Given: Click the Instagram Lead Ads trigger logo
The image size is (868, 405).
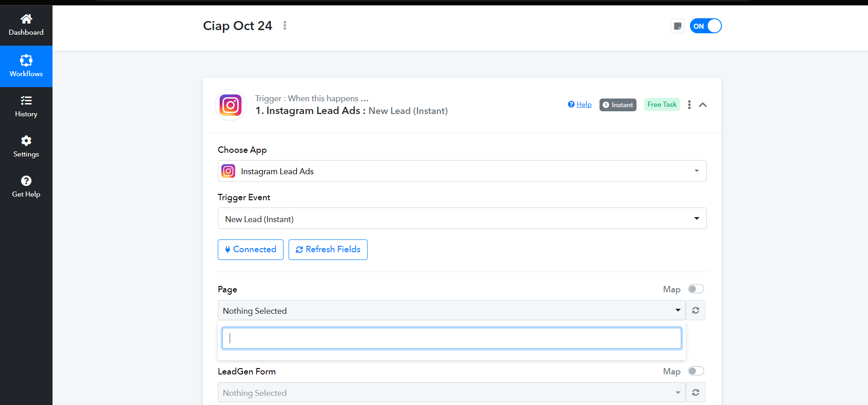Looking at the screenshot, I should click(231, 105).
